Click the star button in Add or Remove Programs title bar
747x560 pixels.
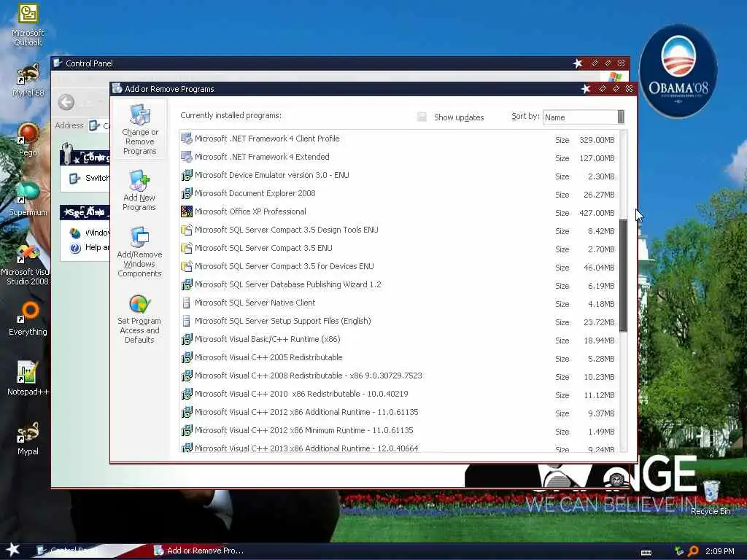click(586, 88)
